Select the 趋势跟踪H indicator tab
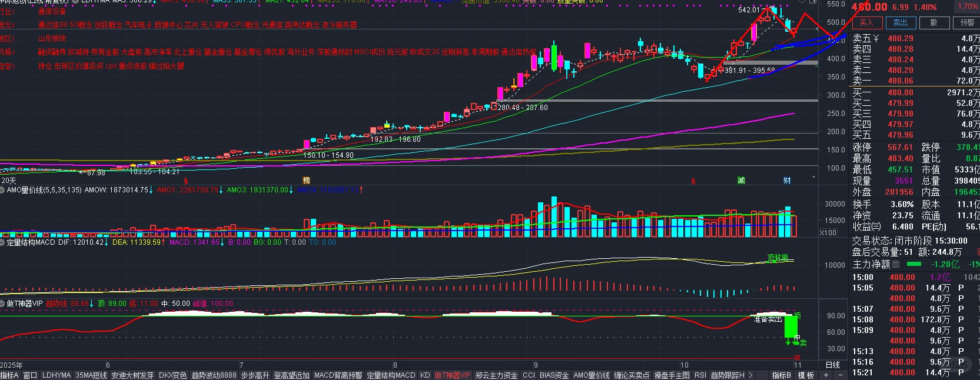The width and height of the screenshot is (980, 380). pyautogui.click(x=727, y=375)
